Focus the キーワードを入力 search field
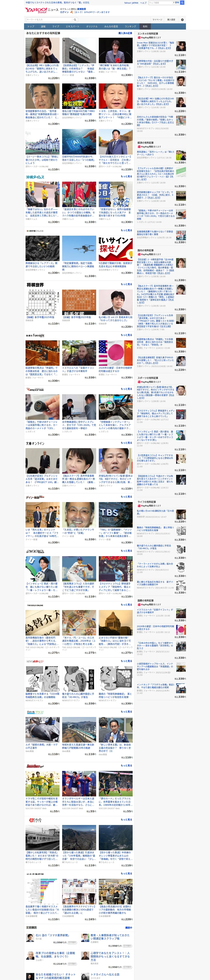The width and height of the screenshot is (210, 980). 49,20
